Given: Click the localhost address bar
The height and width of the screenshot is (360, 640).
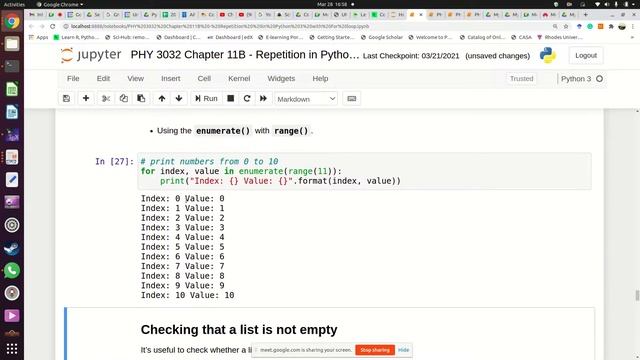Looking at the screenshot, I should coord(306,26).
